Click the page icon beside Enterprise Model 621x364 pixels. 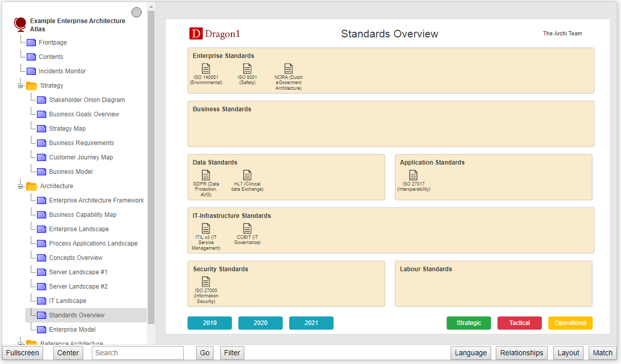pyautogui.click(x=42, y=330)
